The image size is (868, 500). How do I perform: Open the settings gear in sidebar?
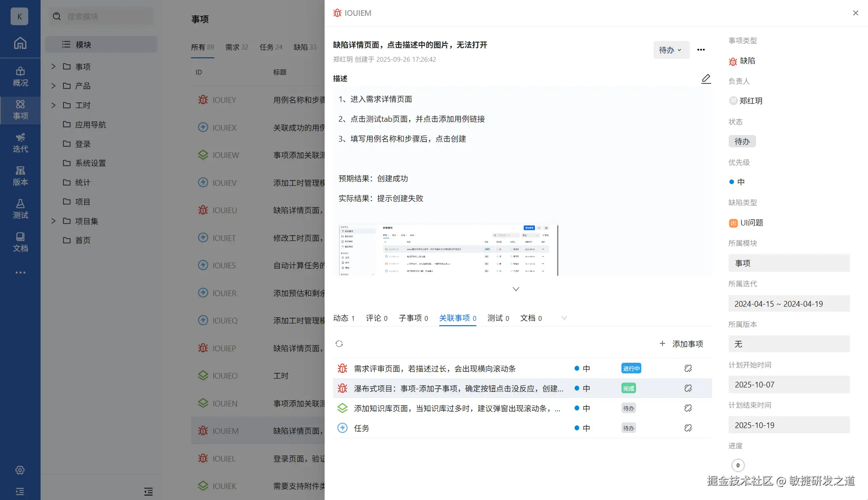[20, 470]
